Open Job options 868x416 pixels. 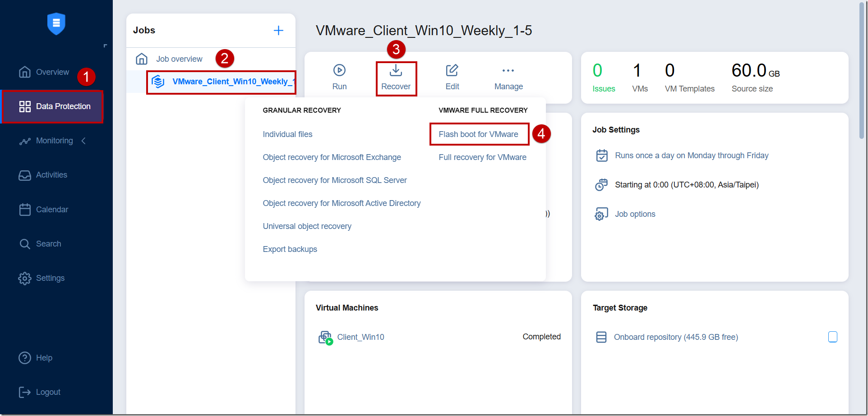point(635,214)
